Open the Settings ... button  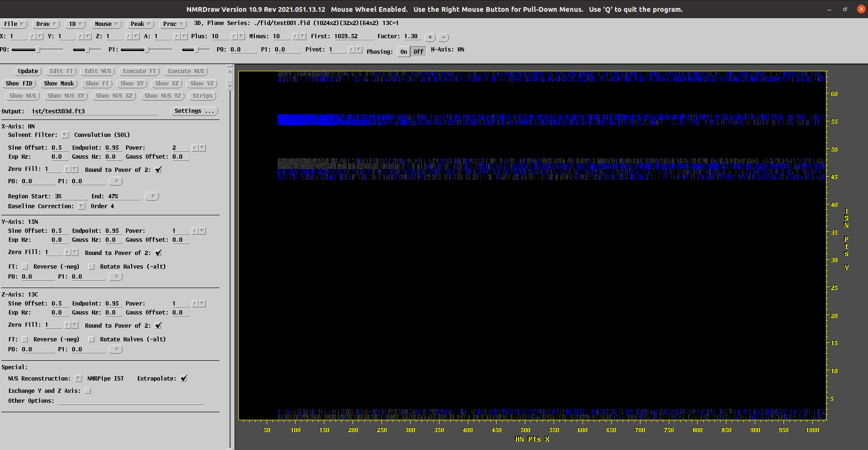(194, 111)
